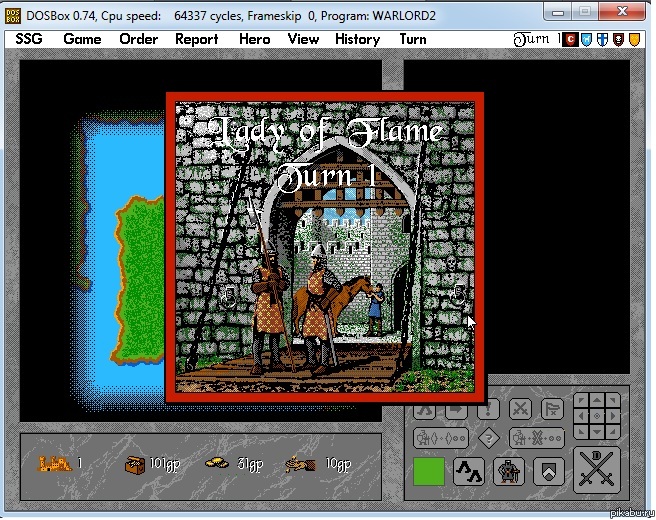656x520 pixels.
Task: Click the Lady of Flame turn banner
Action: (x=325, y=247)
